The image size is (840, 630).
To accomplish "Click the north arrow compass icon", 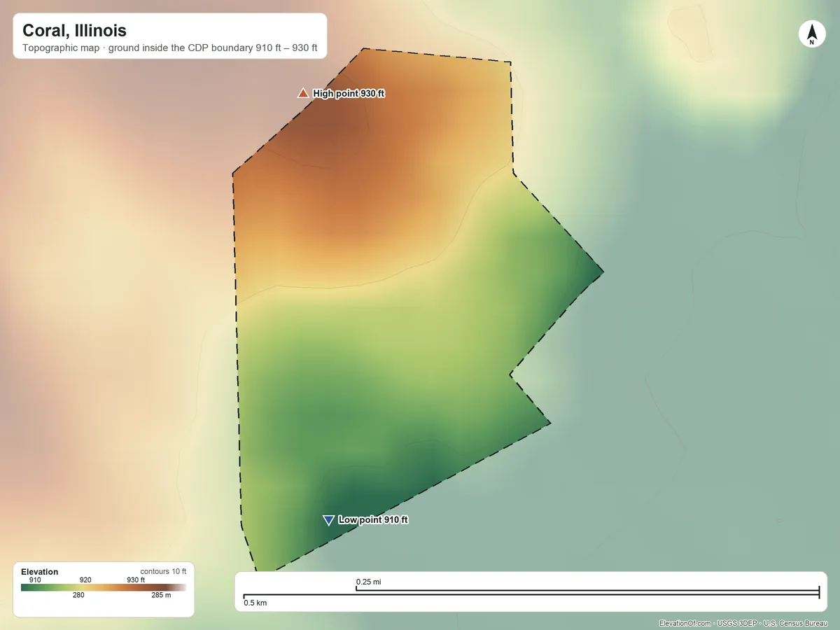I will [812, 35].
